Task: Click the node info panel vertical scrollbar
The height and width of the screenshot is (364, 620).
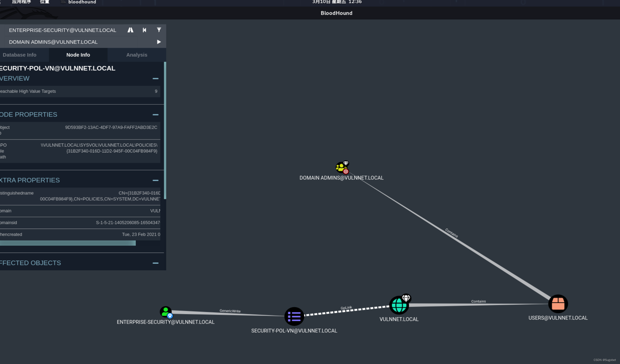Action: tap(165, 130)
